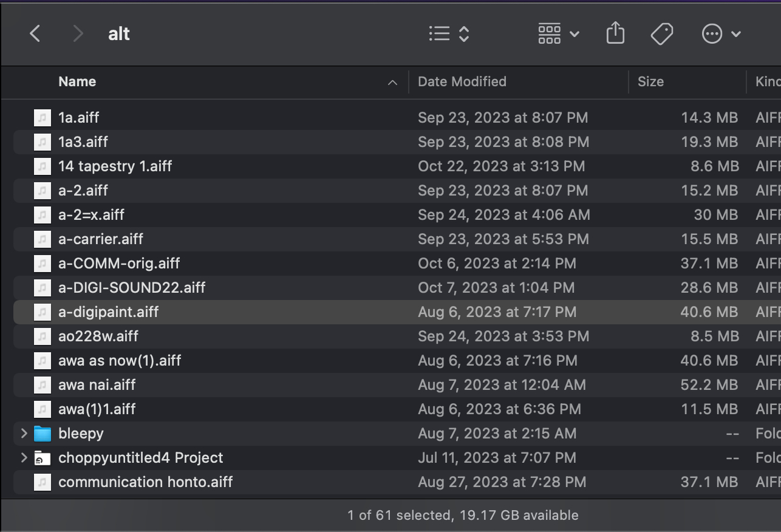Click the forward navigation arrow
Image resolution: width=781 pixels, height=532 pixels.
77,34
